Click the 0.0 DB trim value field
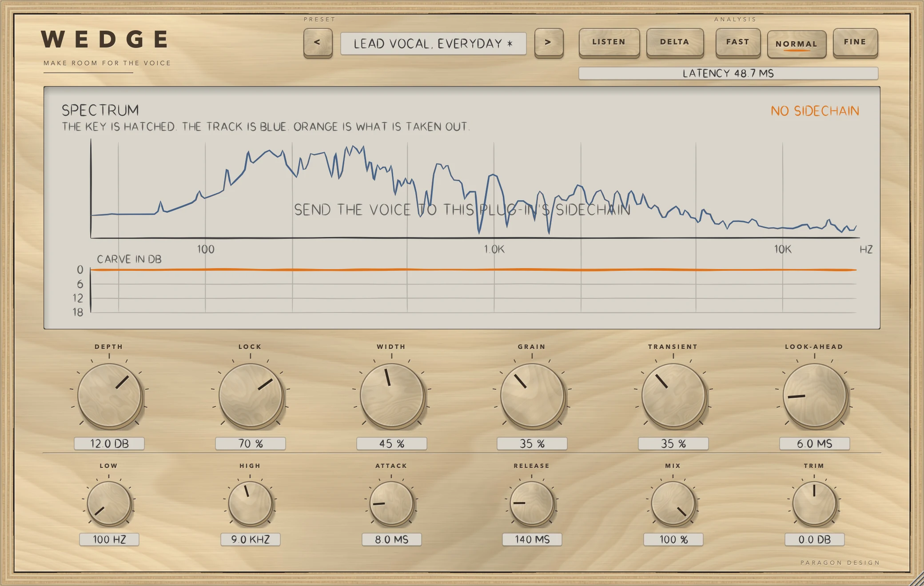Image resolution: width=924 pixels, height=586 pixels. pos(815,539)
